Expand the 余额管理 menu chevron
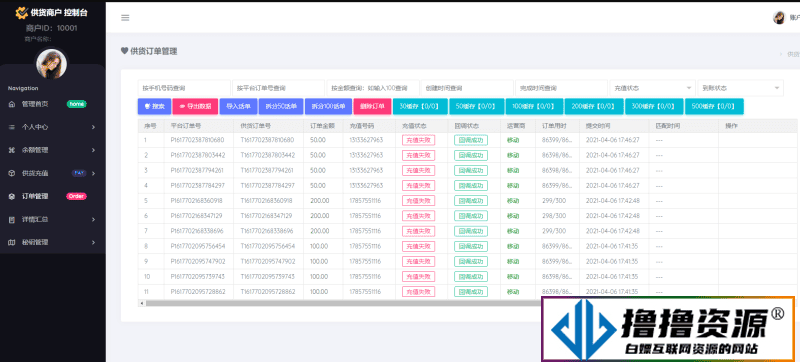Image resolution: width=800 pixels, height=362 pixels. [x=93, y=150]
